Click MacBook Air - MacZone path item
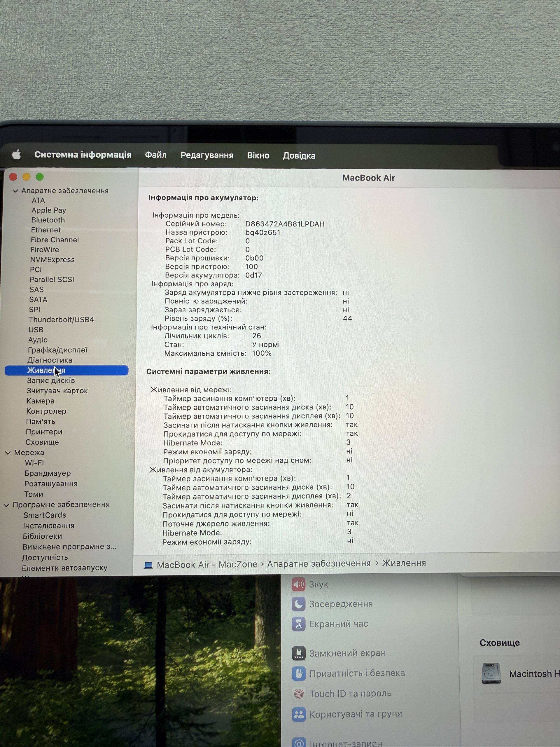The height and width of the screenshot is (747, 560). tap(207, 565)
